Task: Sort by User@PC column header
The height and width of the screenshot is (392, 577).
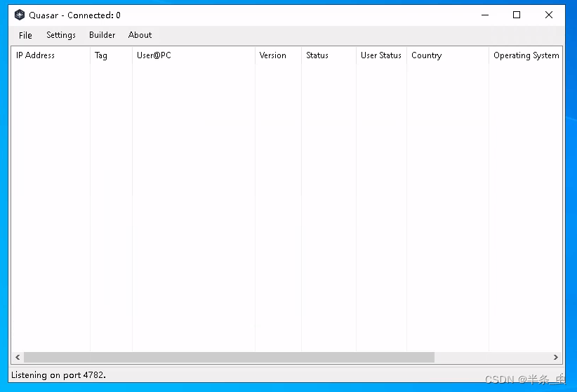Action: coord(194,55)
